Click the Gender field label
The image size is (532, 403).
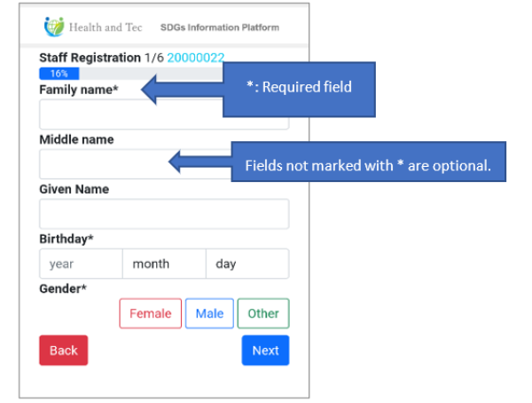pos(64,288)
